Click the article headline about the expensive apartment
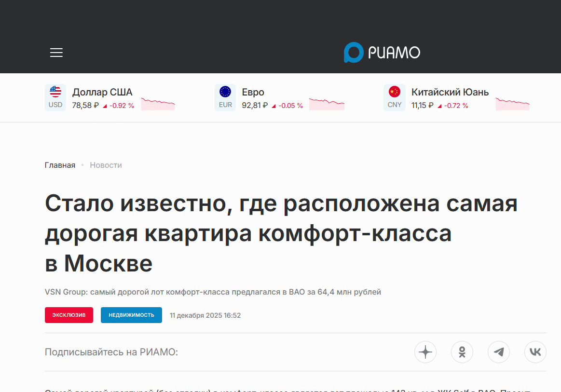This screenshot has height=392, width=561. [x=281, y=234]
